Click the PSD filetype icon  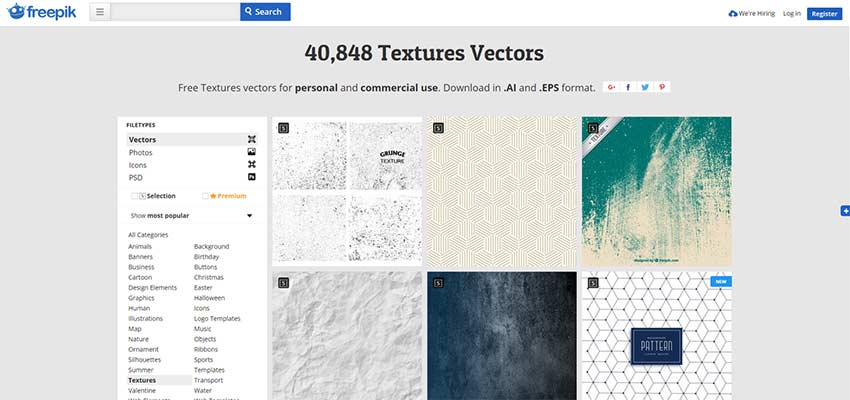click(252, 177)
